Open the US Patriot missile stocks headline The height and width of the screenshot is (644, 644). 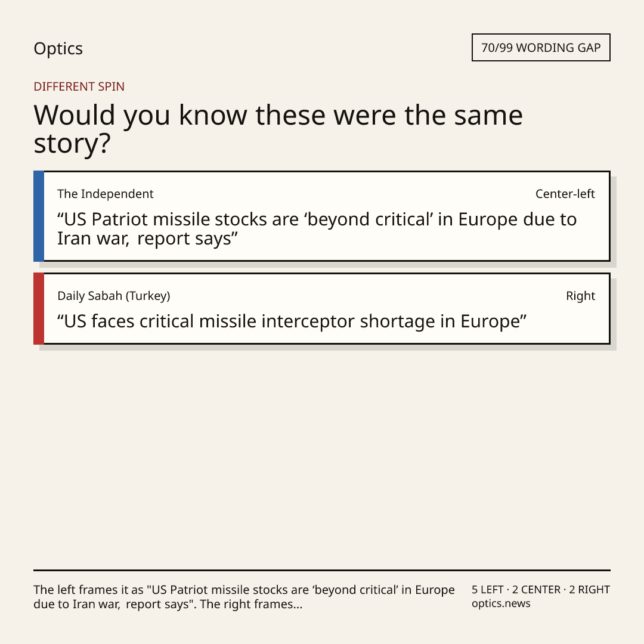click(317, 229)
